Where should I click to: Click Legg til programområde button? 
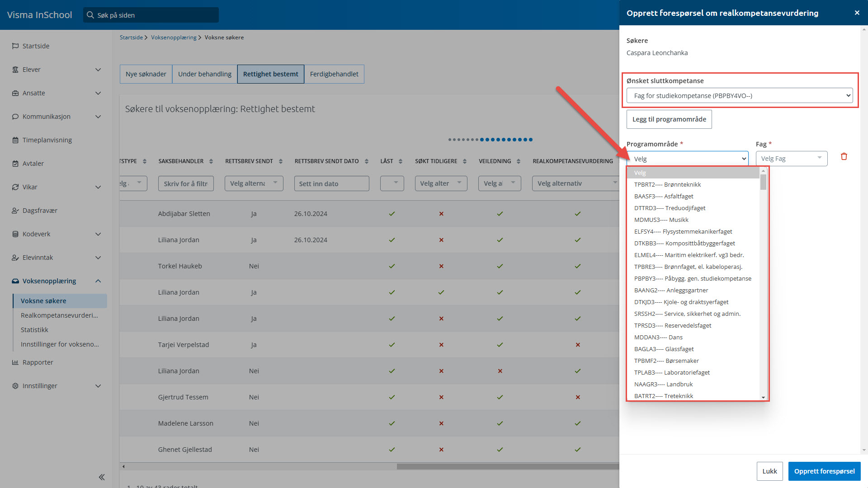pyautogui.click(x=669, y=119)
